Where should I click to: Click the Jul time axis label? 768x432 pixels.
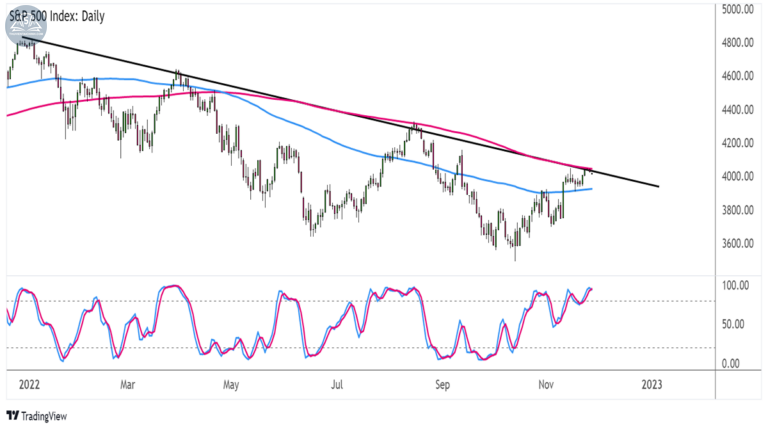(336, 384)
